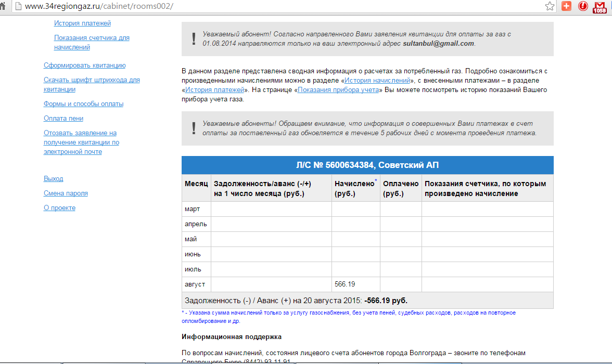The width and height of the screenshot is (612, 364).
Task: Click the -566.19 руб. debt total
Action: [x=386, y=301]
